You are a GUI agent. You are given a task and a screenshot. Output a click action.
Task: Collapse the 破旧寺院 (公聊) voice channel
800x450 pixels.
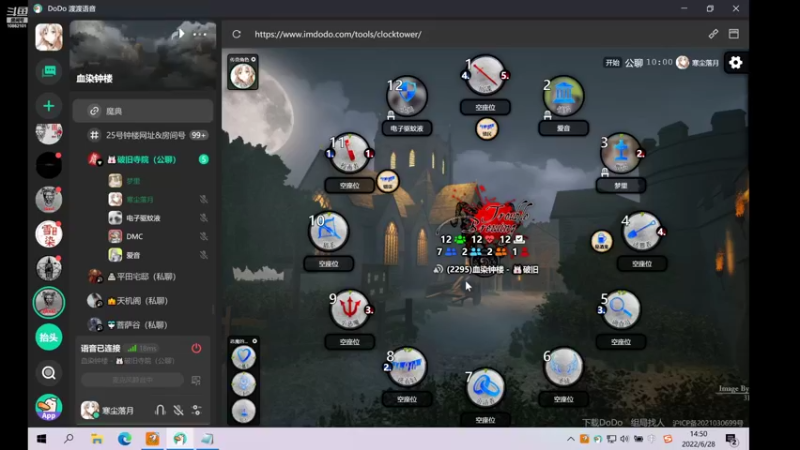pos(143,160)
